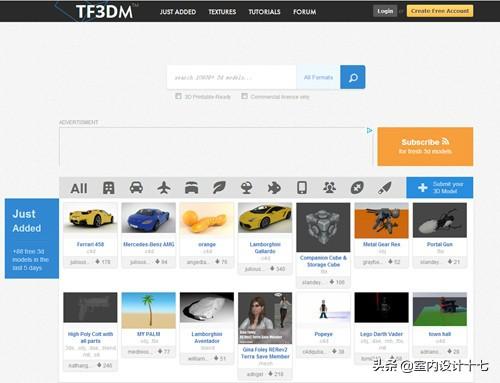
Task: Click the town hall title link
Action: tap(440, 334)
